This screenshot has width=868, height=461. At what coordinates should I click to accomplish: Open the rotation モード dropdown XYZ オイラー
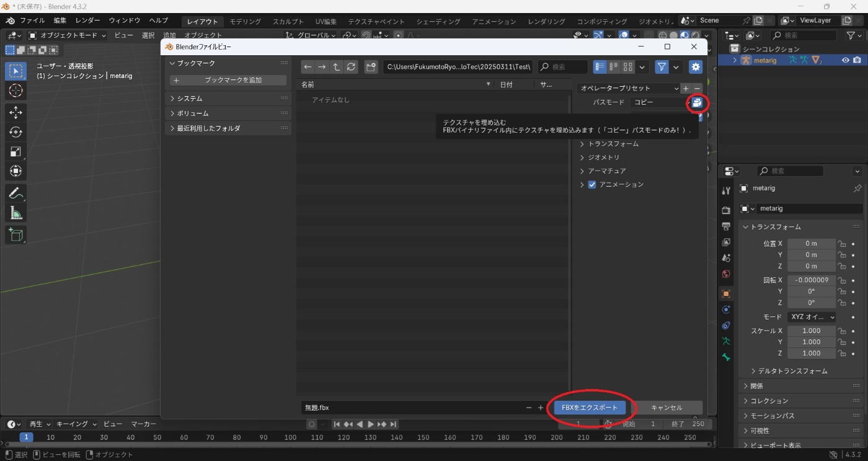point(812,317)
